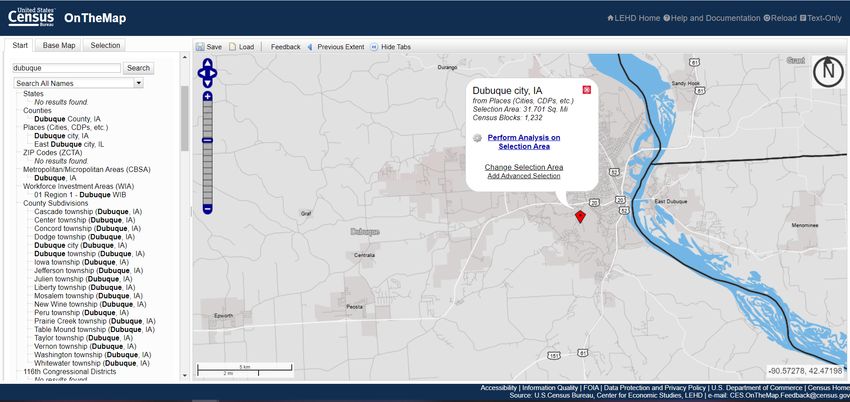Click the Hide Tabs icon
The image size is (850, 402).
[x=374, y=47]
